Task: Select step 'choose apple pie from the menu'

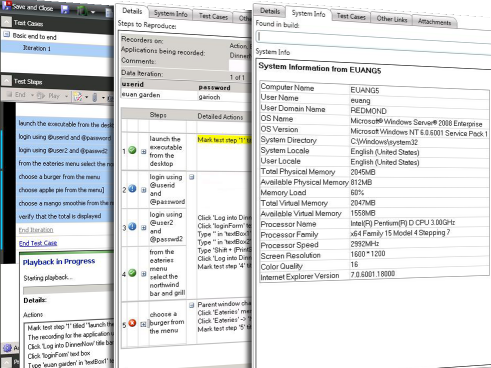Action: [65, 190]
